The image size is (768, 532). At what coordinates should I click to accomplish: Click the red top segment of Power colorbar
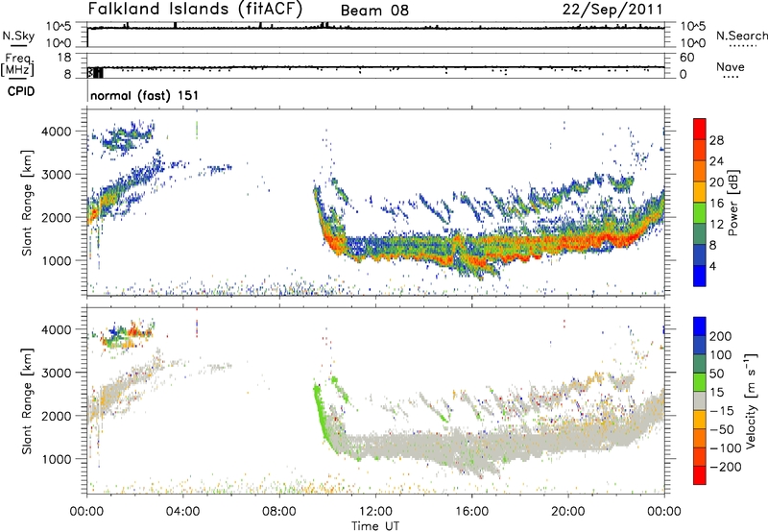700,129
